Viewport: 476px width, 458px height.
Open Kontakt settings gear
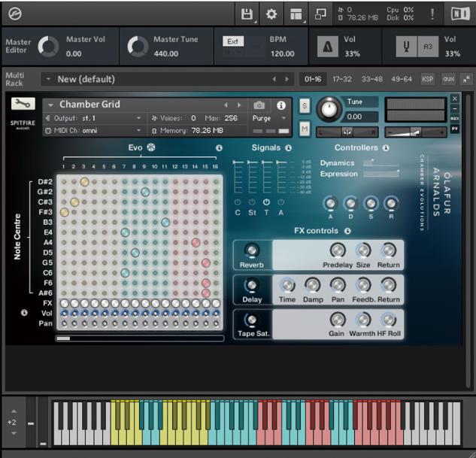tap(271, 14)
